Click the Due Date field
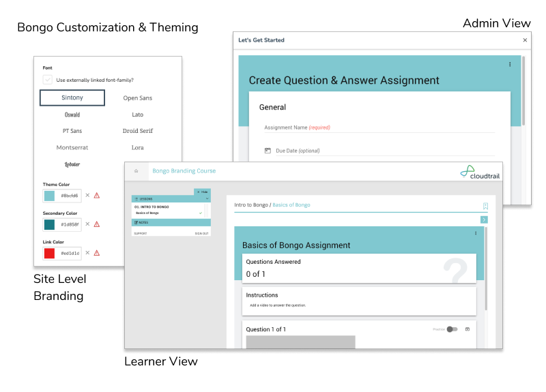 pos(385,151)
